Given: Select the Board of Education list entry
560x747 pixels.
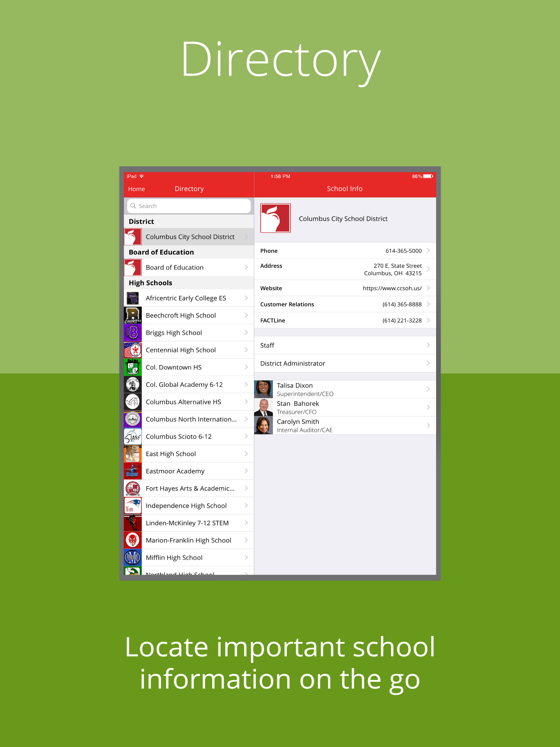Looking at the screenshot, I should [189, 267].
